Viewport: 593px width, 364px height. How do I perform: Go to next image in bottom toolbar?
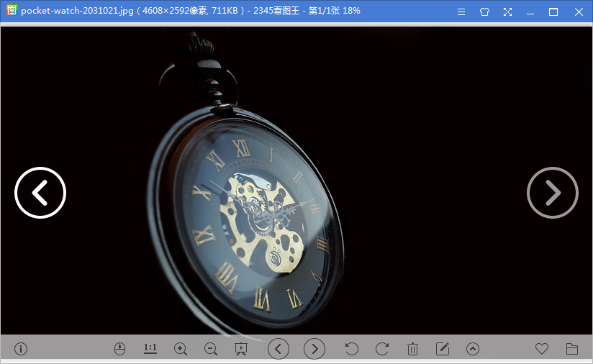[x=314, y=349]
